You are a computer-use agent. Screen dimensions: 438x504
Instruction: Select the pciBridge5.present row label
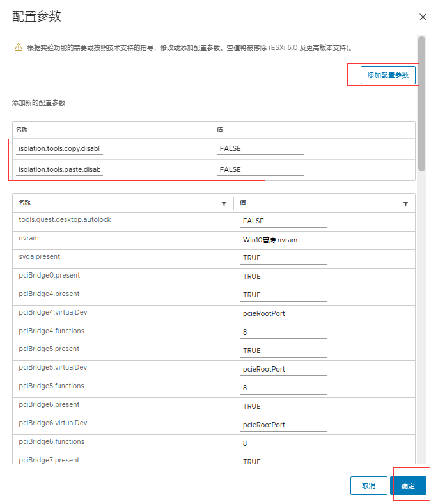click(50, 349)
